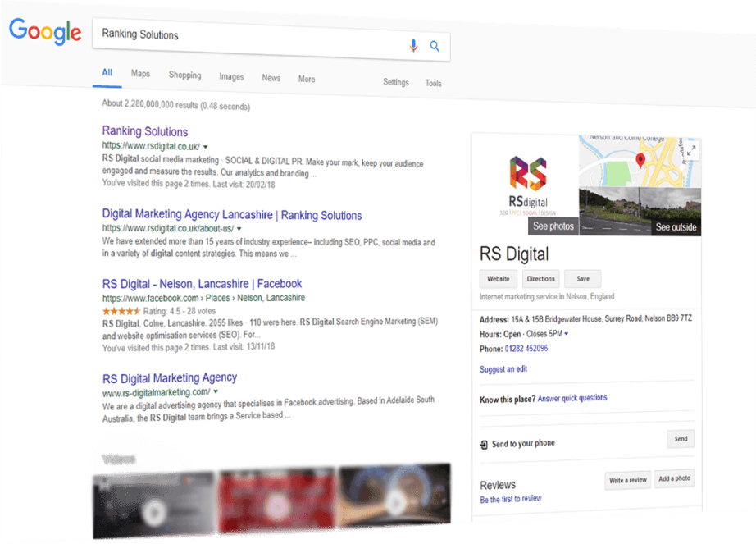Open 'Digital Marketing Agency Lancashire' result link

231,215
